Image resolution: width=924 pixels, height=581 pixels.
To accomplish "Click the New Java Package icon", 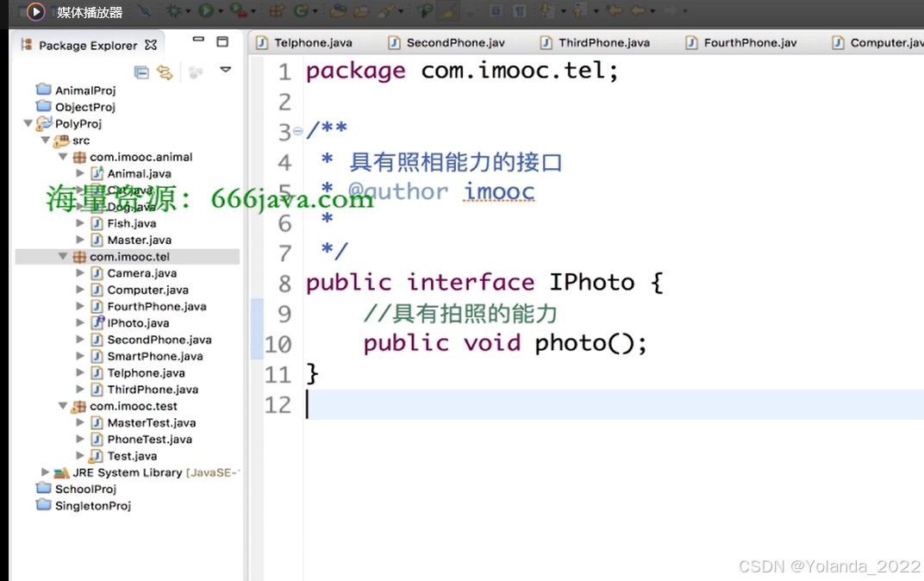I will click(277, 10).
